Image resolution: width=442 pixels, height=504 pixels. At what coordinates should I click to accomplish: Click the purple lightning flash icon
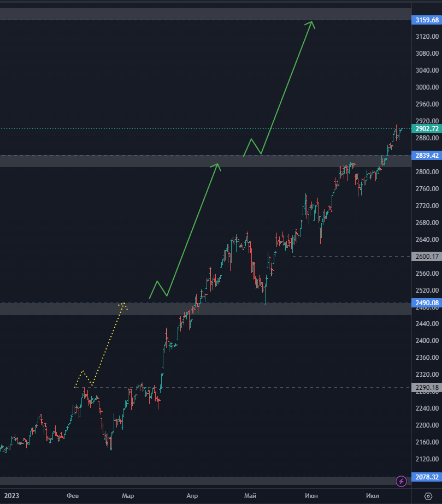[x=401, y=481]
